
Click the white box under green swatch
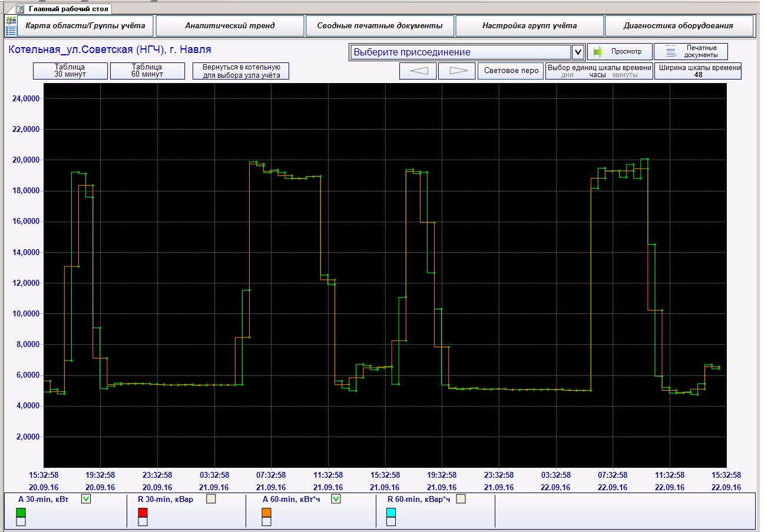(x=21, y=522)
